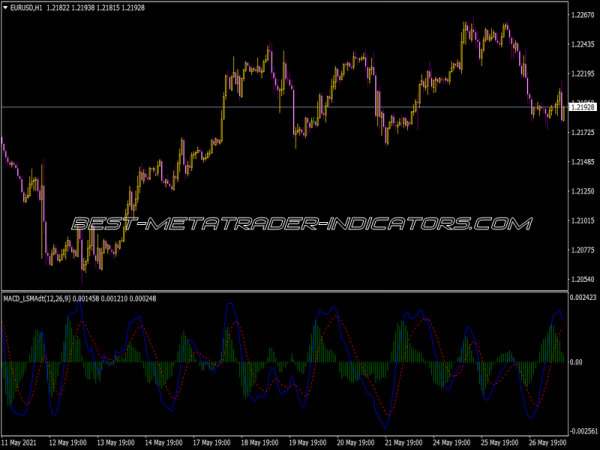Image resolution: width=600 pixels, height=450 pixels.
Task: Click the 0.00 indicator zero-level label
Action: pos(575,362)
